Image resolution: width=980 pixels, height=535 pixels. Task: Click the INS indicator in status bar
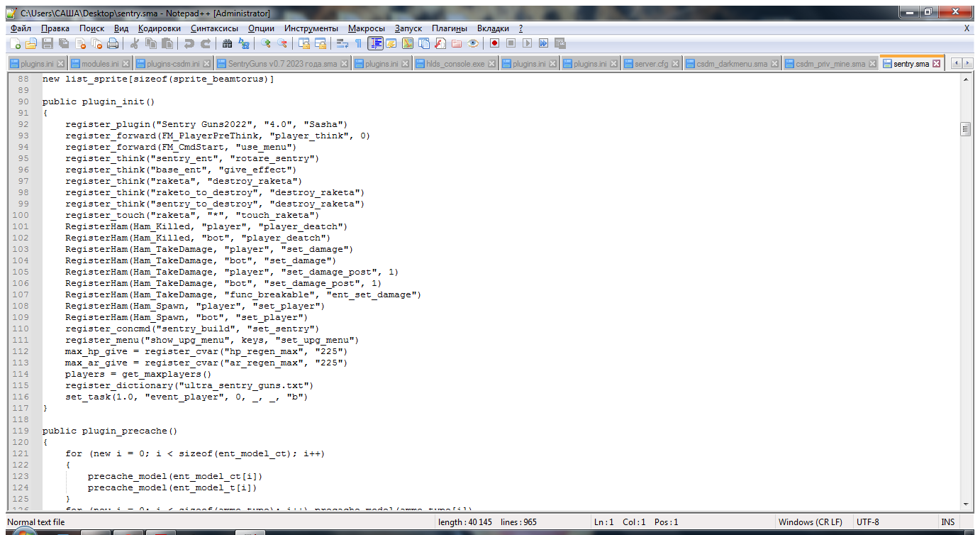coord(947,522)
